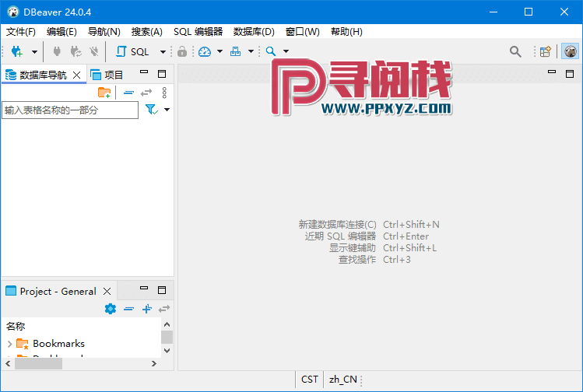Toggle link with editor in navigator
Screen dimensions: 583x392
146,93
